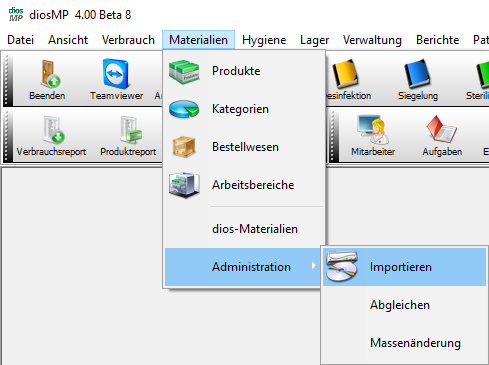The image size is (489, 365).
Task: Open the Siegelung blue book icon
Action: click(x=417, y=74)
